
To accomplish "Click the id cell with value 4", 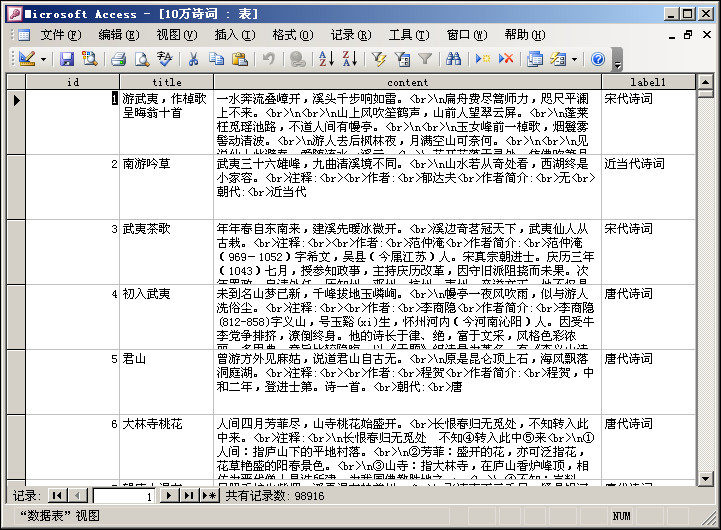I will point(73,317).
